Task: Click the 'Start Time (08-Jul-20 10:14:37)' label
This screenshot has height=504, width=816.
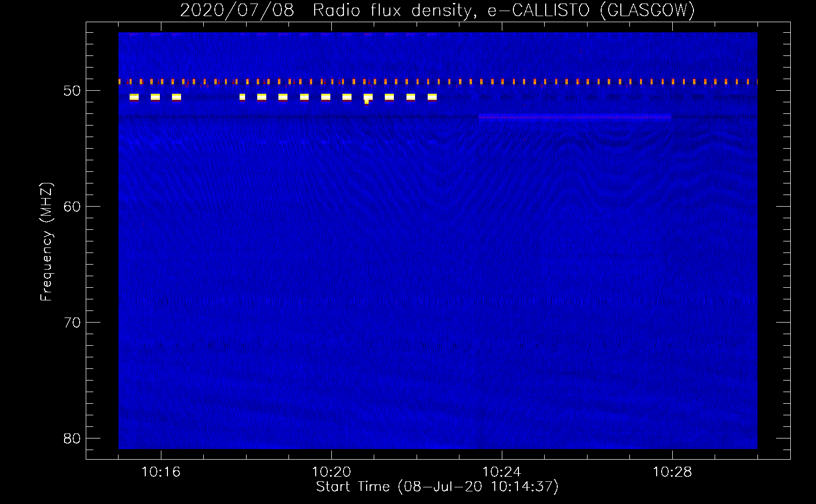Action: tap(437, 487)
